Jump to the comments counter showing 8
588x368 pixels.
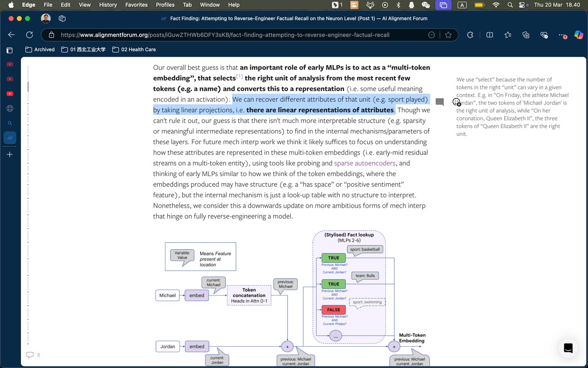(33, 355)
